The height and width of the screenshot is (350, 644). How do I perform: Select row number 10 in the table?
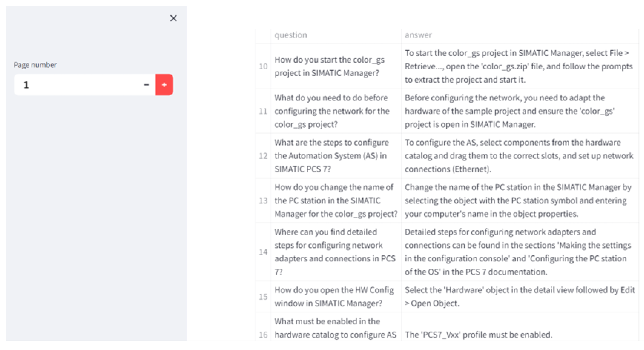pos(263,66)
